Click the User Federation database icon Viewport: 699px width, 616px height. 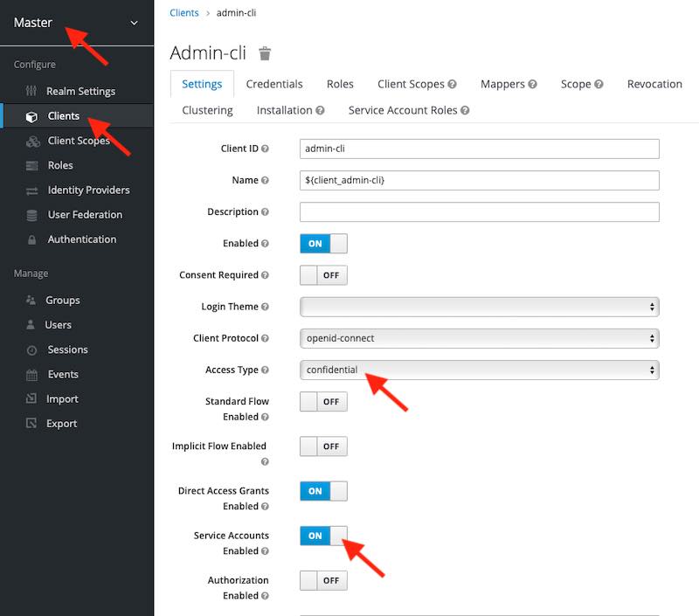click(31, 215)
